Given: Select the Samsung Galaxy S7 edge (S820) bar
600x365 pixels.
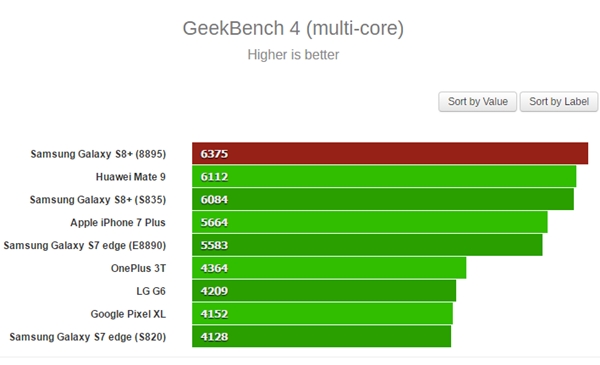Looking at the screenshot, I should click(321, 337).
